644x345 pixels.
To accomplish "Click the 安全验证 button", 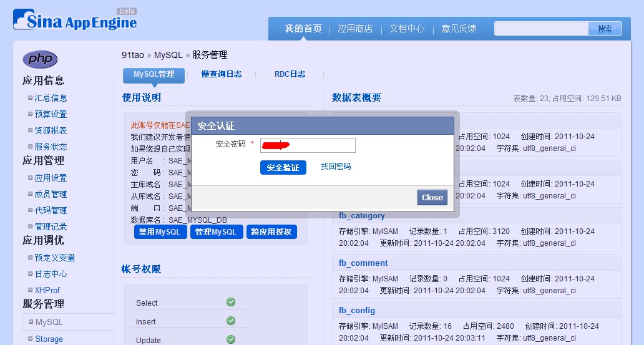I will pos(283,168).
